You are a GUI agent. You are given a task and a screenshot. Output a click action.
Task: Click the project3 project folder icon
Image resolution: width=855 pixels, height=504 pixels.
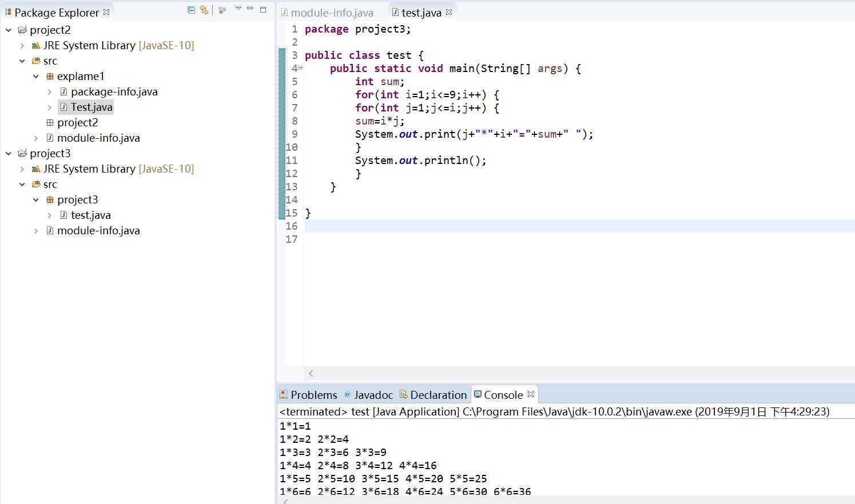22,153
